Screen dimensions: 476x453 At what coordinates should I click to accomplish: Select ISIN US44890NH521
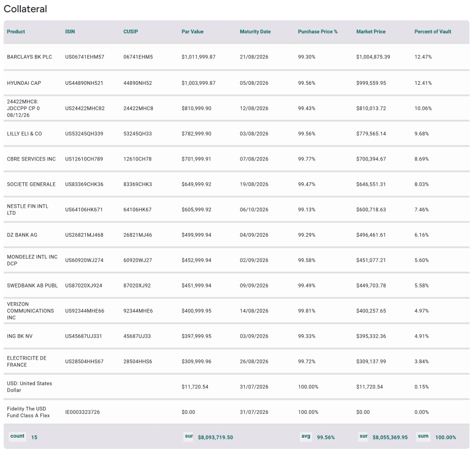(84, 83)
